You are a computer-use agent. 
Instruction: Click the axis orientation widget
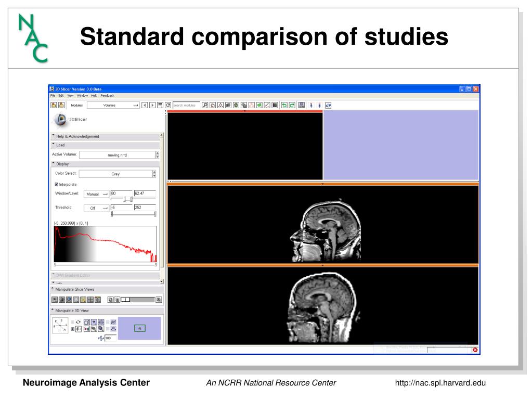coord(60,325)
